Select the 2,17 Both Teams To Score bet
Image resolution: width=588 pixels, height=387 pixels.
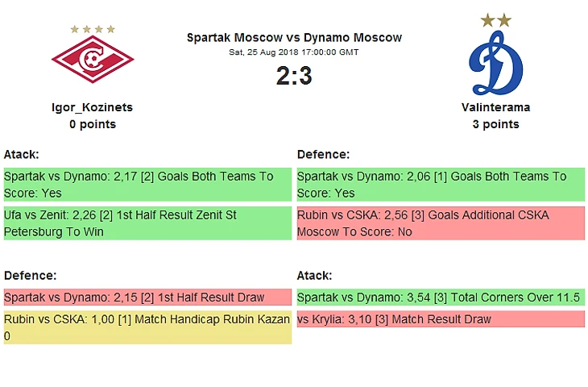pyautogui.click(x=147, y=185)
